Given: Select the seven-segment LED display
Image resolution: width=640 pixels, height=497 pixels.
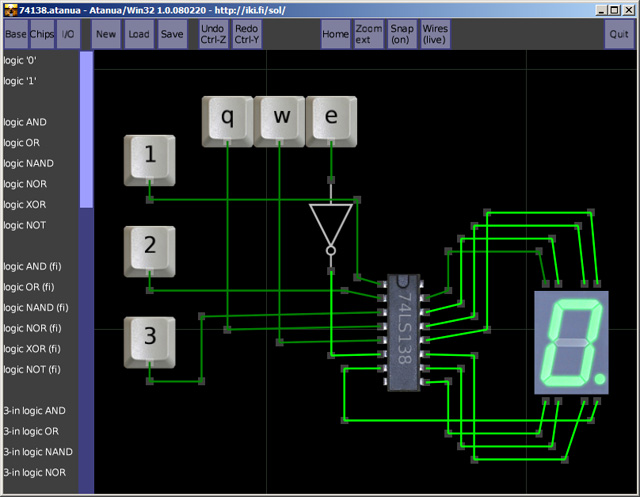Looking at the screenshot, I should pos(571,343).
